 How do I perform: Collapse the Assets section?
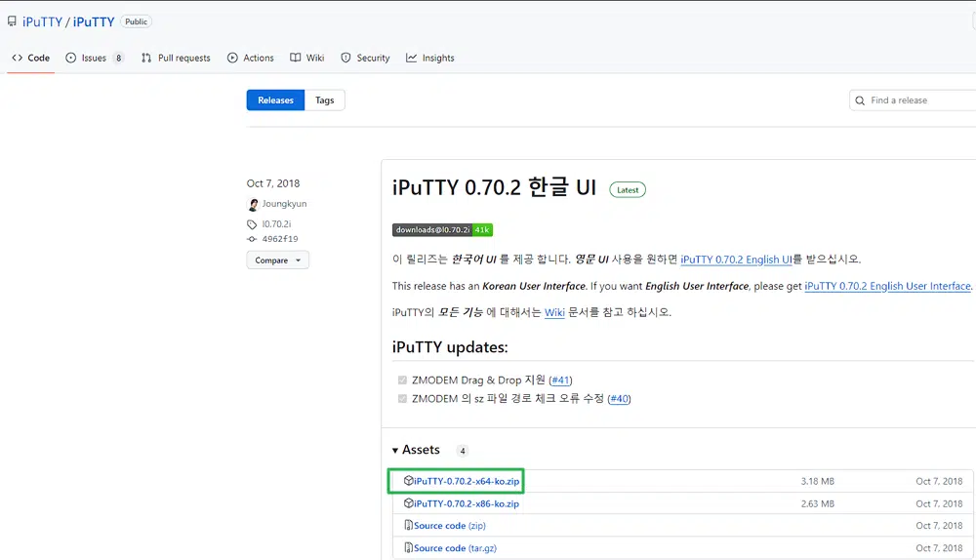click(416, 450)
